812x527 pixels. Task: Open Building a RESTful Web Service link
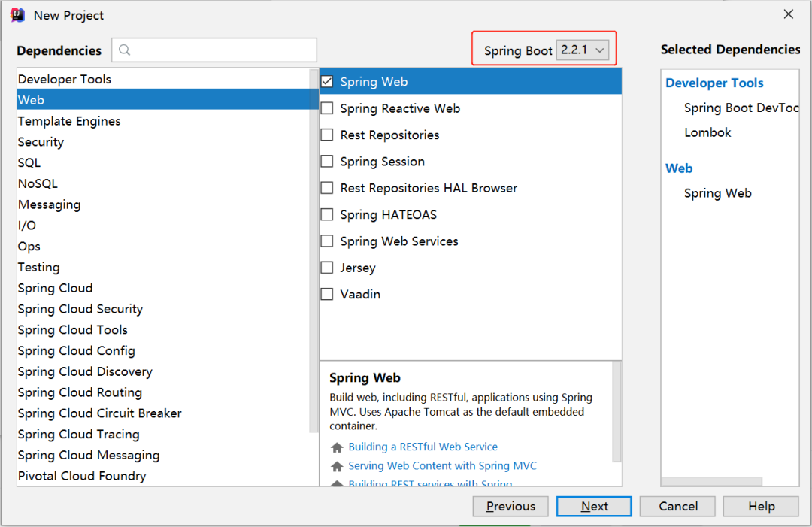(x=423, y=447)
